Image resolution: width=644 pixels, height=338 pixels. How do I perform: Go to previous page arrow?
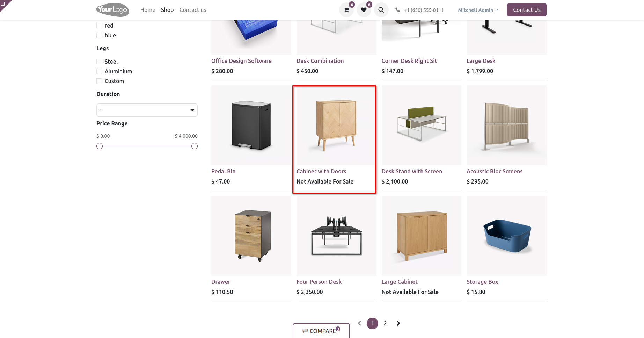[x=359, y=323]
